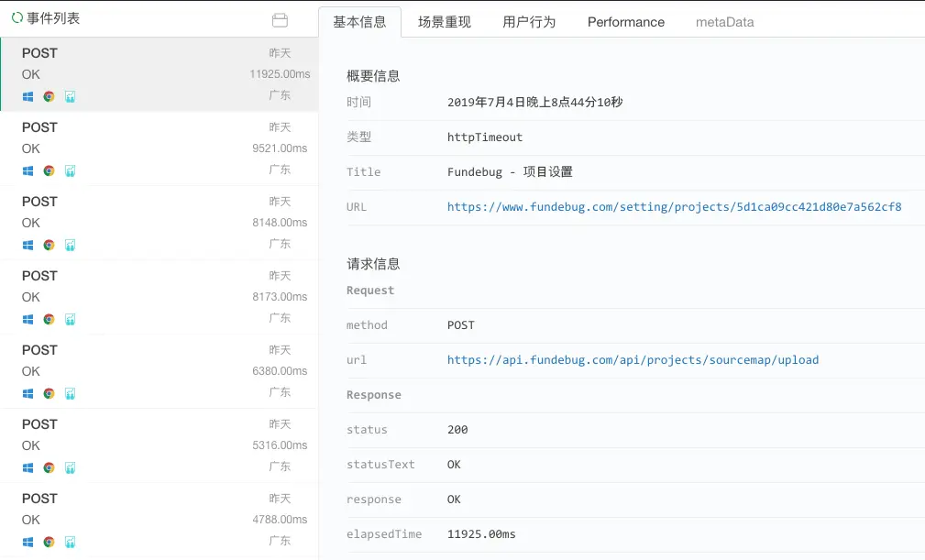This screenshot has height=560, width=925.
Task: Click Windows icon in the 8173.00ms event row
Action: tap(28, 320)
